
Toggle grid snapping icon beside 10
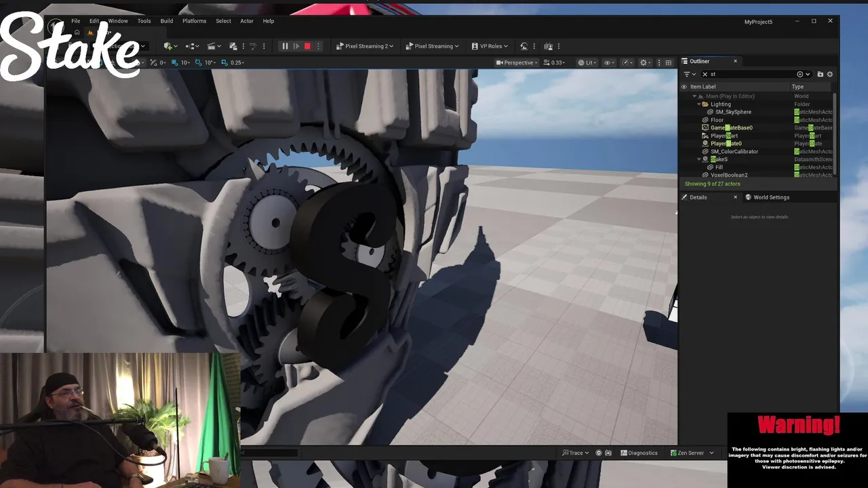(x=174, y=62)
